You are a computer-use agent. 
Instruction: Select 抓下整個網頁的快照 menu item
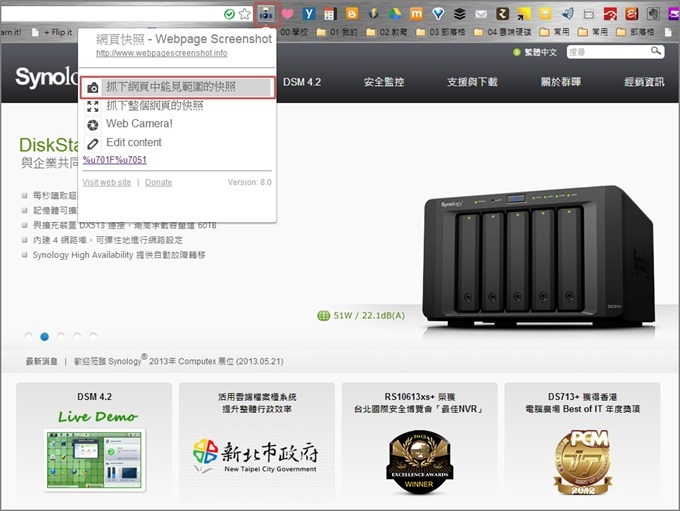[155, 105]
